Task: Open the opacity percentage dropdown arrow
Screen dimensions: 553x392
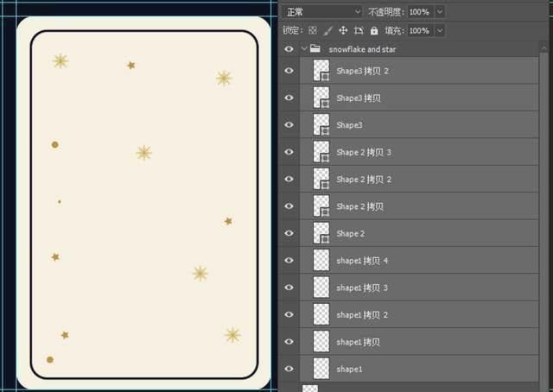Action: [x=440, y=12]
